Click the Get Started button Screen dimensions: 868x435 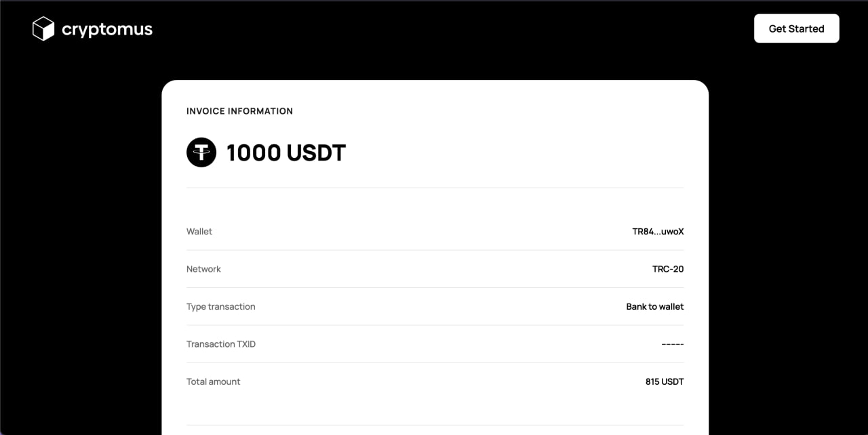pos(796,28)
